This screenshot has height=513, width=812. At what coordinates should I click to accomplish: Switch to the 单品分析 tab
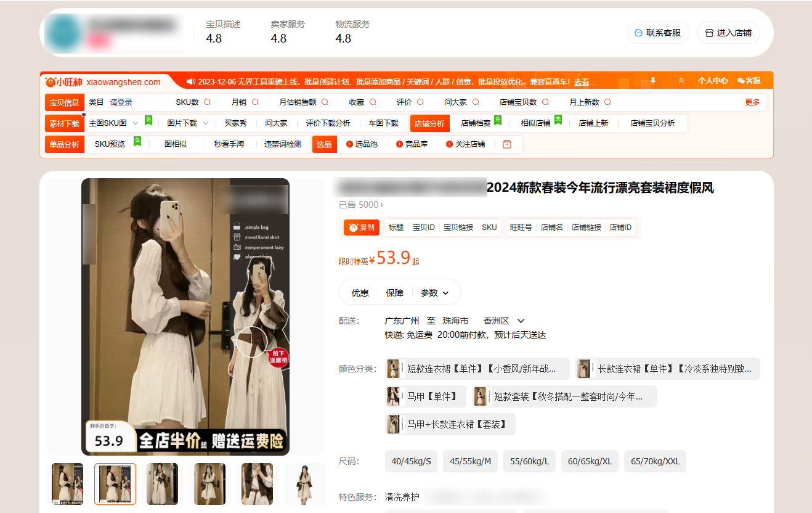pyautogui.click(x=65, y=144)
